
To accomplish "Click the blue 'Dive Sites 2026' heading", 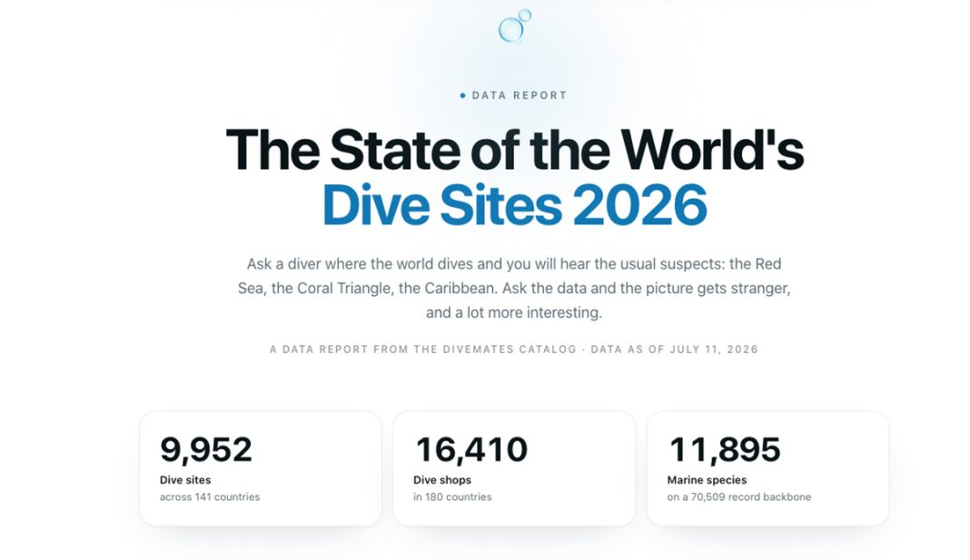I will click(x=515, y=204).
